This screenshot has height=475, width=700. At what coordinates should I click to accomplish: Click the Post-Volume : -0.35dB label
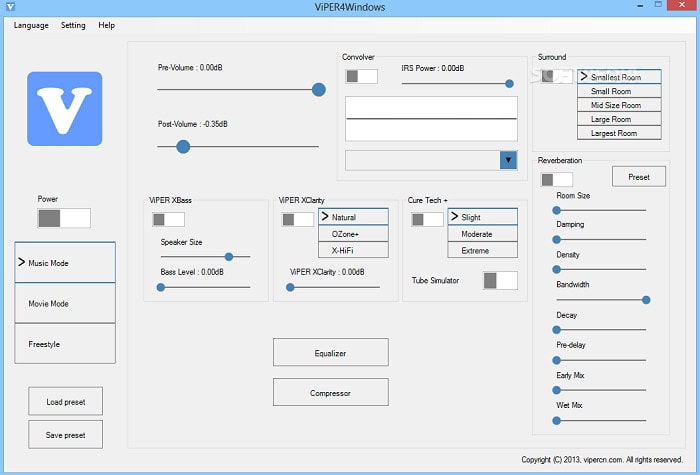pyautogui.click(x=192, y=124)
